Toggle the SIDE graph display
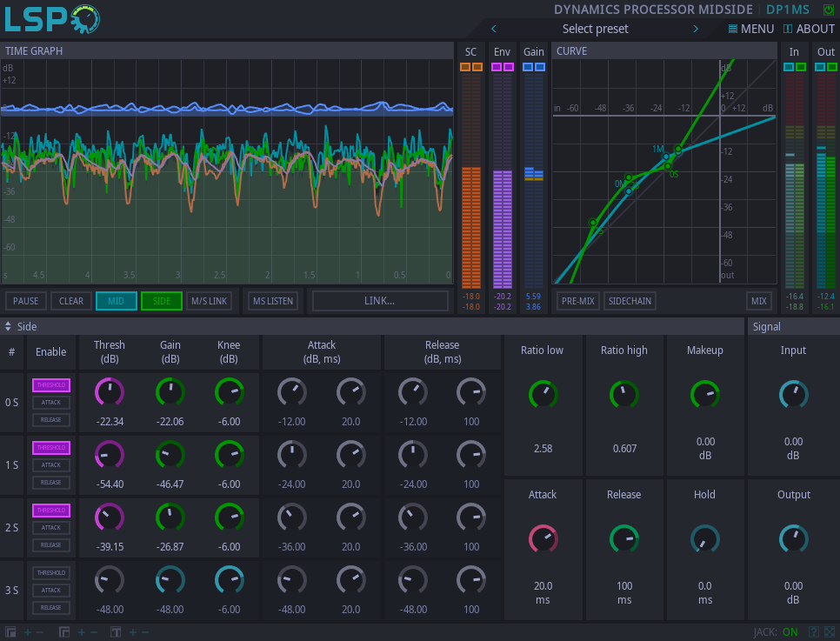840x641 pixels. tap(161, 301)
